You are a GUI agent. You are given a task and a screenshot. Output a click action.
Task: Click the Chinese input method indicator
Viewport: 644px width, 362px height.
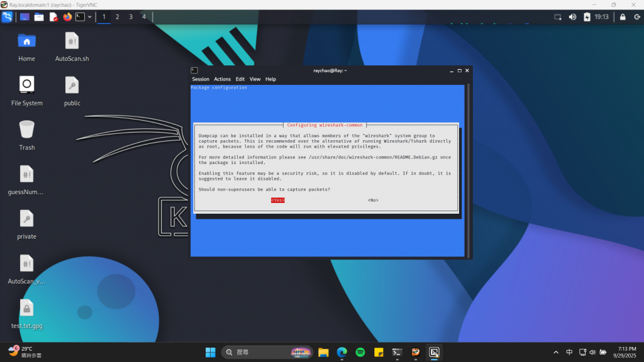point(569,352)
